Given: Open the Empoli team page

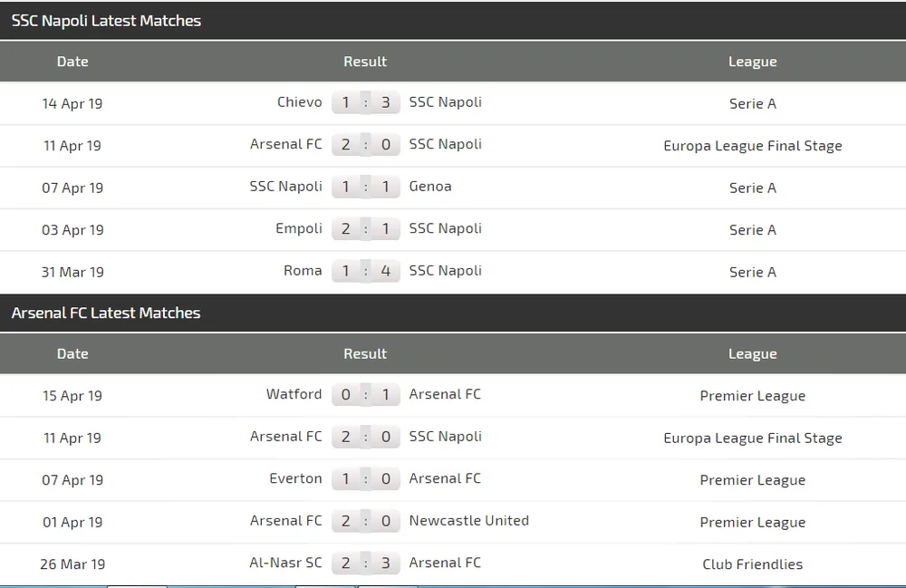Looking at the screenshot, I should point(300,228).
